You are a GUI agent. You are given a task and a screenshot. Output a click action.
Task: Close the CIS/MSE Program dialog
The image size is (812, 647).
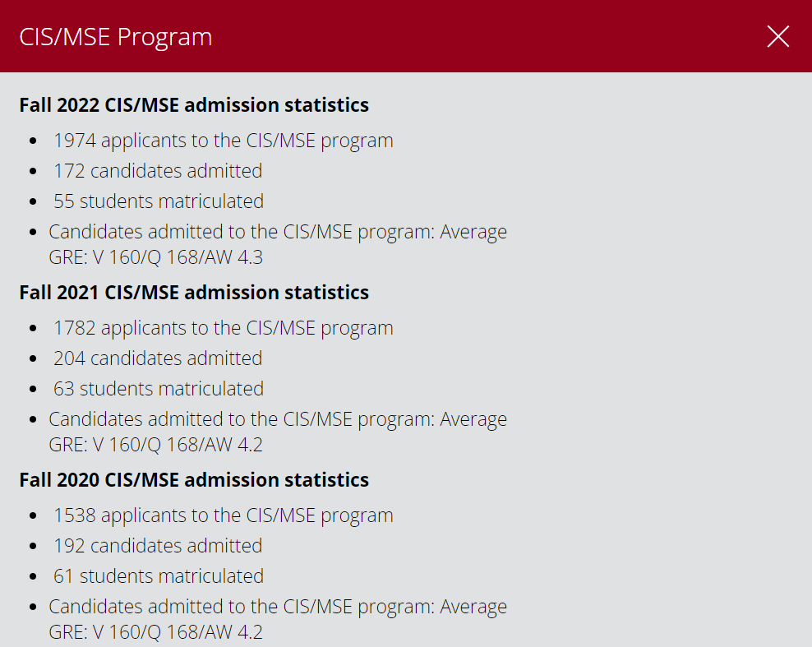pos(777,36)
